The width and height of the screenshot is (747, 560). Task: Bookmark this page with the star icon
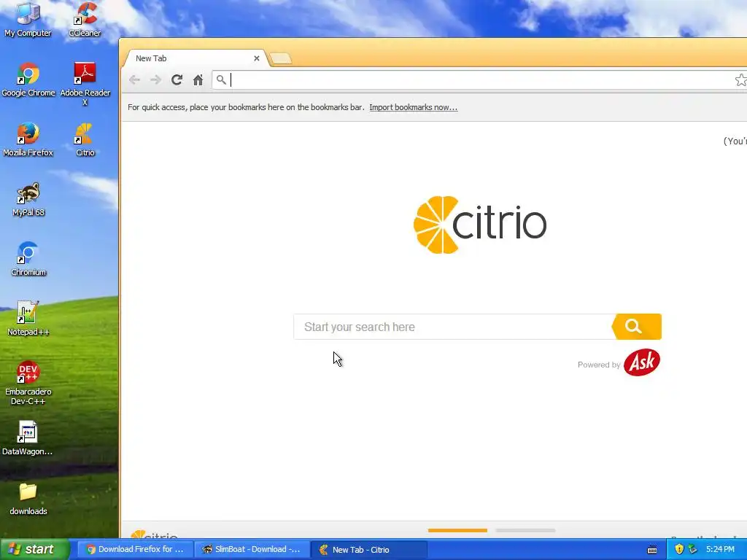(741, 80)
